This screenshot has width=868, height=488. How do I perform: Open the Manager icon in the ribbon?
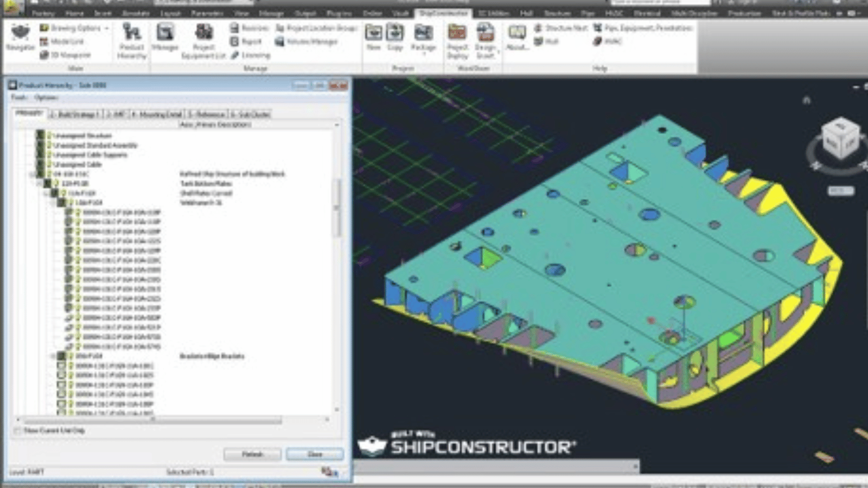click(x=165, y=37)
